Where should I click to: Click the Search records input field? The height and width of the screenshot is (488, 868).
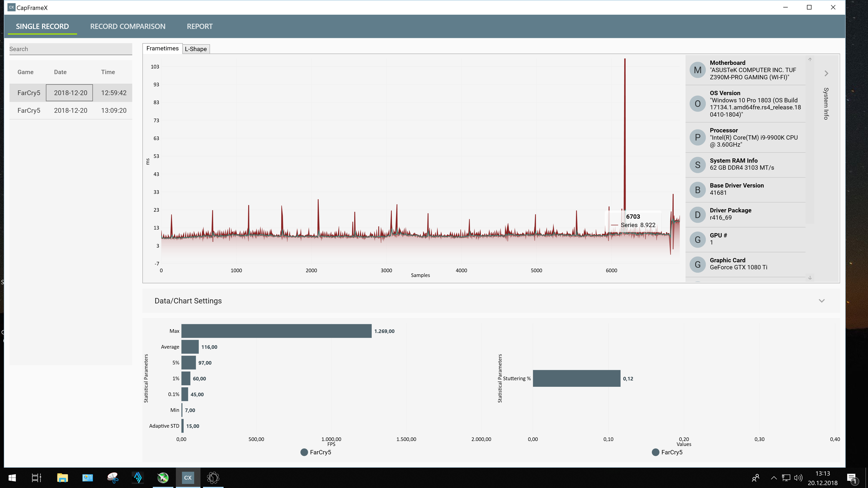coord(71,49)
